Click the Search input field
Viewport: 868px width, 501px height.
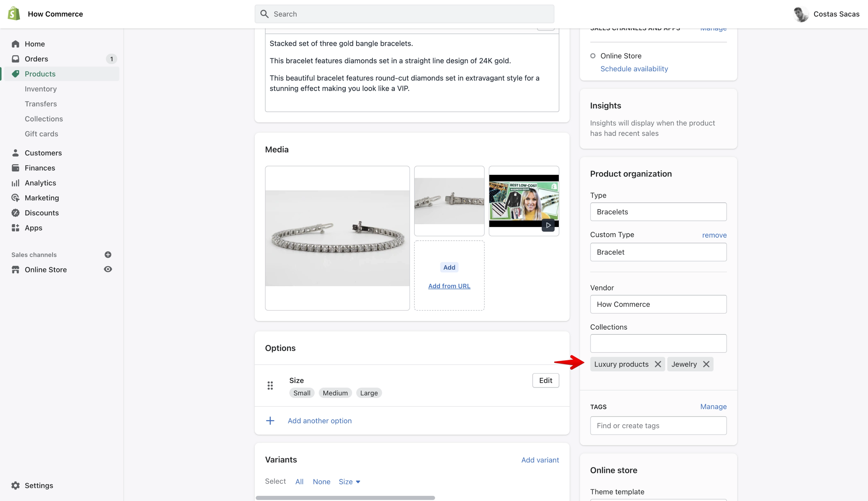click(404, 14)
